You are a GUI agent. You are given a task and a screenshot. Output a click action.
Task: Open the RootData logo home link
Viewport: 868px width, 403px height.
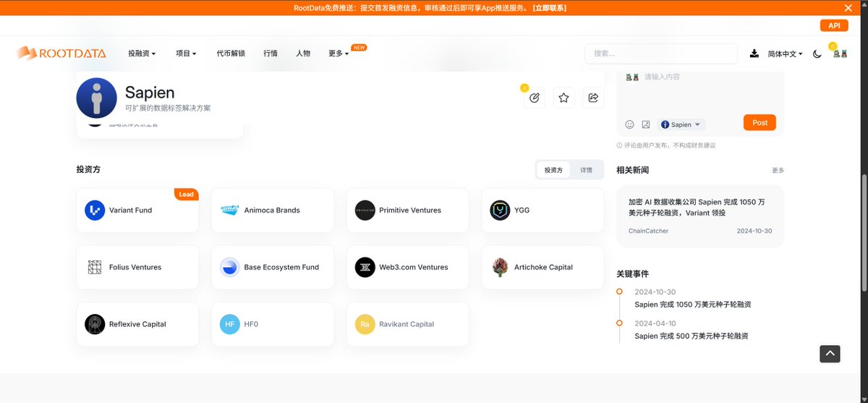[x=61, y=53]
